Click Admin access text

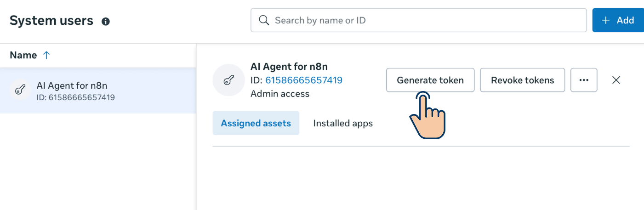[x=280, y=94]
